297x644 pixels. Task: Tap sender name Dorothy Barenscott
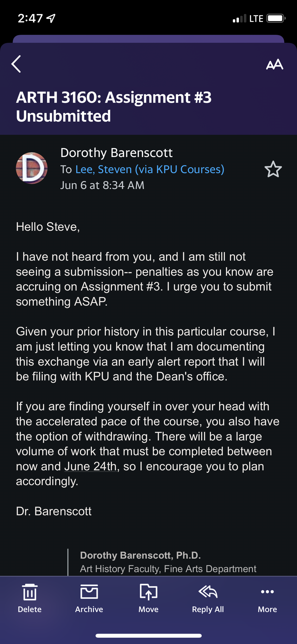tap(116, 153)
